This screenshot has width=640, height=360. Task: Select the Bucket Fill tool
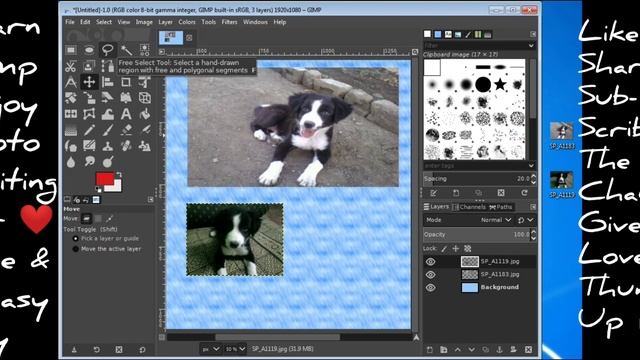point(144,114)
